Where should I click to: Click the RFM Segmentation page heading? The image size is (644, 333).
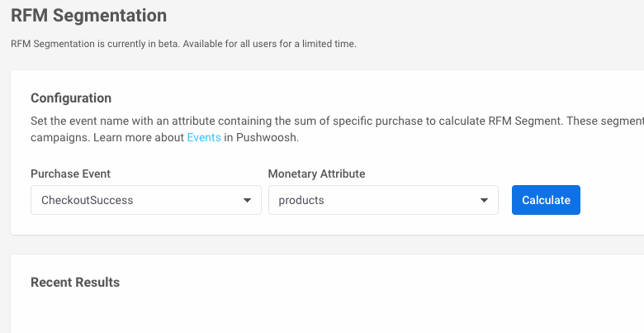88,15
